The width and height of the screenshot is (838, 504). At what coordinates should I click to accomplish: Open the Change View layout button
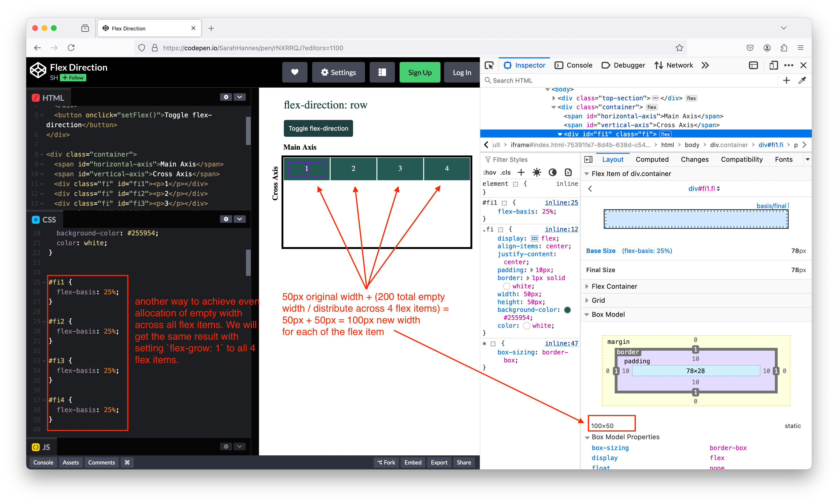pos(382,72)
